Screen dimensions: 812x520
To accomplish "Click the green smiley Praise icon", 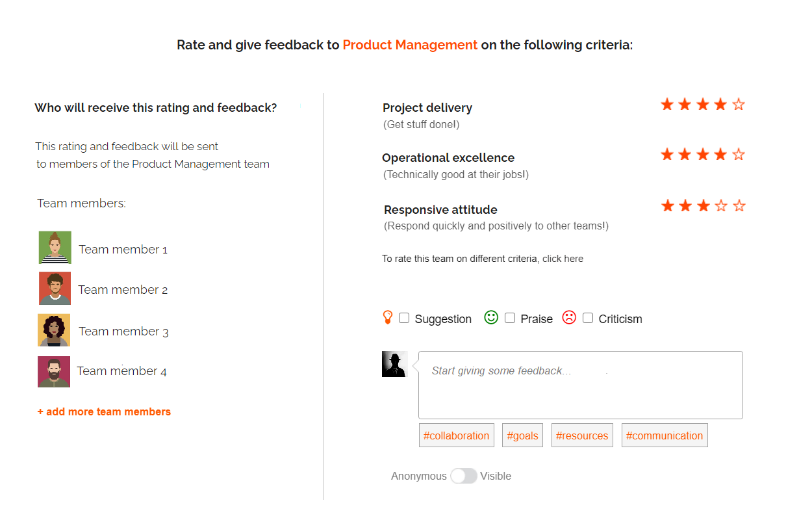I will tap(492, 317).
